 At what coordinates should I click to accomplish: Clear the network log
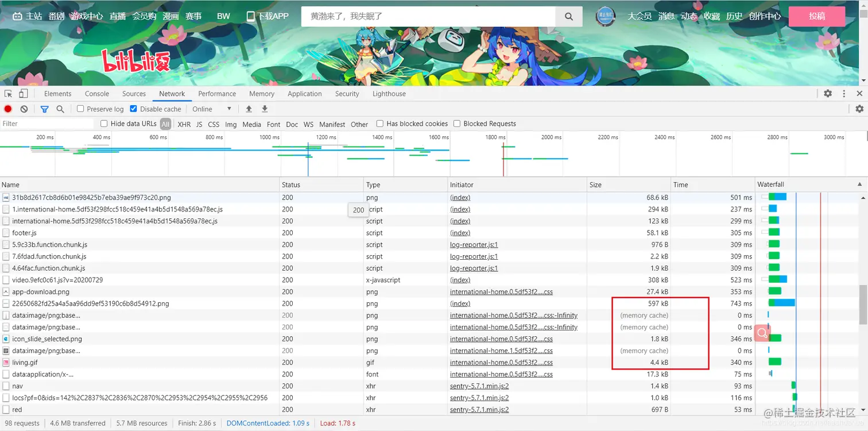coord(24,109)
